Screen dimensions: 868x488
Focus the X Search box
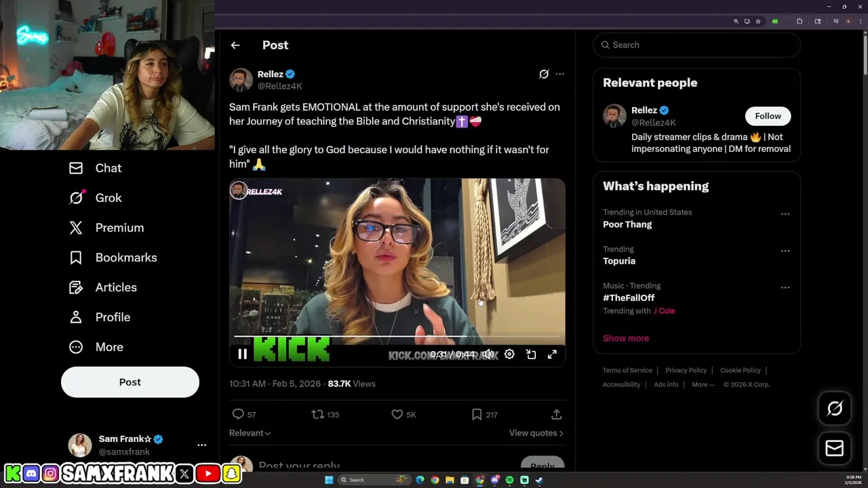[x=696, y=45]
